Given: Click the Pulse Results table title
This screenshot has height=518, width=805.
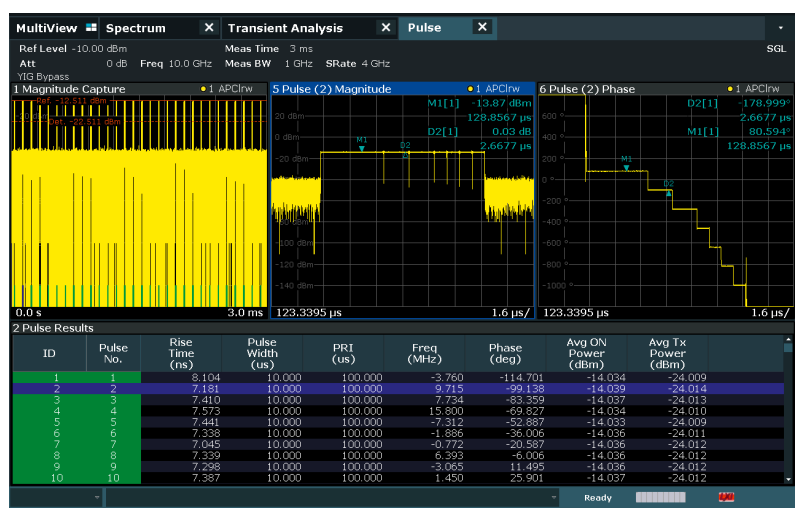Looking at the screenshot, I should tap(53, 328).
